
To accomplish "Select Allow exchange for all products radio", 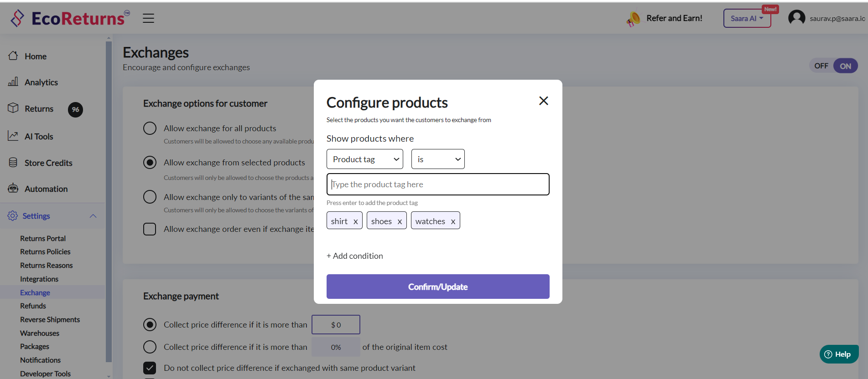I will pyautogui.click(x=150, y=128).
